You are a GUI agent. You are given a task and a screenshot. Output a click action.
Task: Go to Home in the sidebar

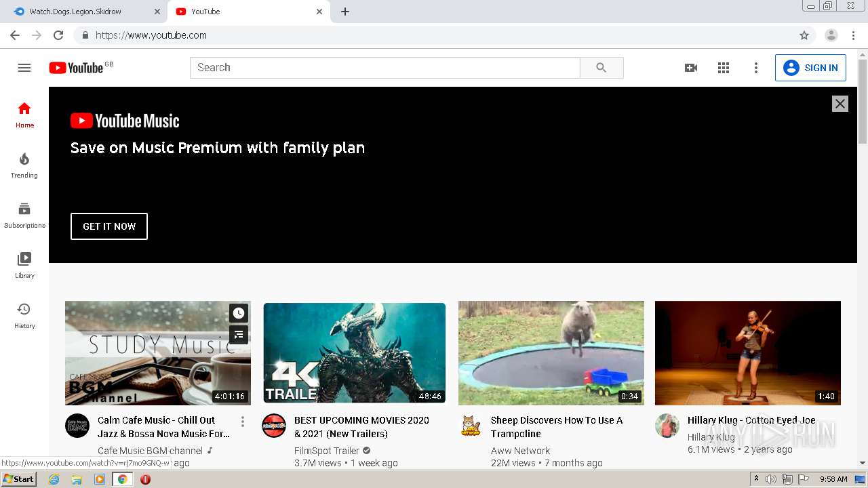pyautogui.click(x=24, y=115)
